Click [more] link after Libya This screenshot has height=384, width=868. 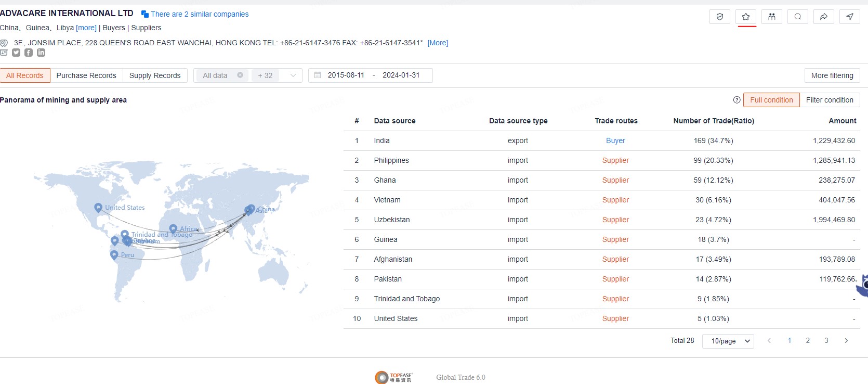[x=86, y=28]
